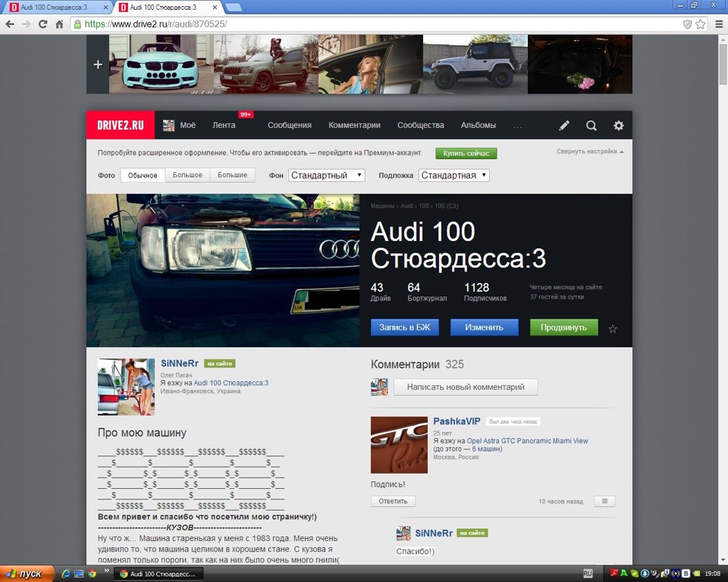Open Комментарии menu item
Image resolution: width=728 pixels, height=582 pixels.
pyautogui.click(x=354, y=125)
